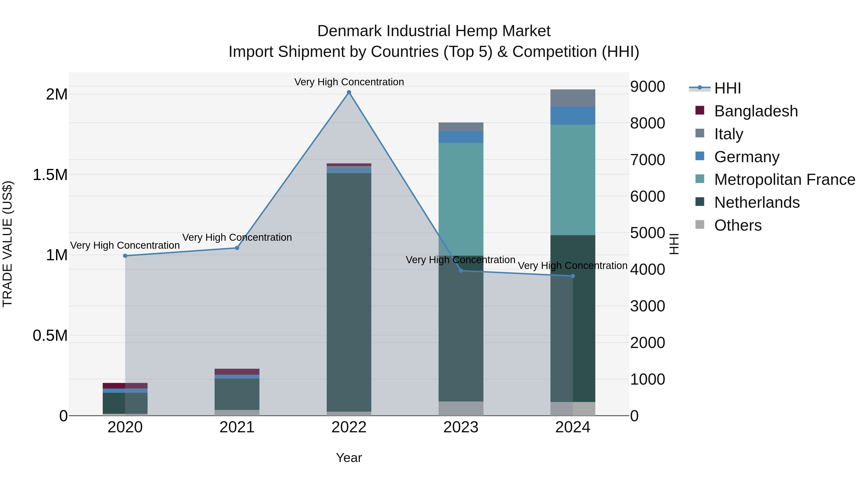Image resolution: width=868 pixels, height=488 pixels.
Task: Click the 9000 HHI axis tick
Action: [x=648, y=87]
